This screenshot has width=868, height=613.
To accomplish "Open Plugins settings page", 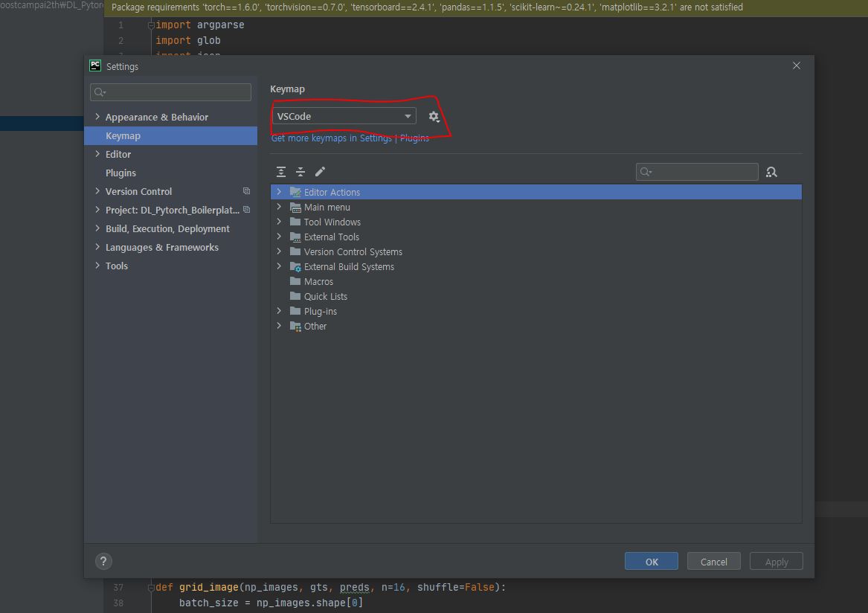I will tap(120, 173).
